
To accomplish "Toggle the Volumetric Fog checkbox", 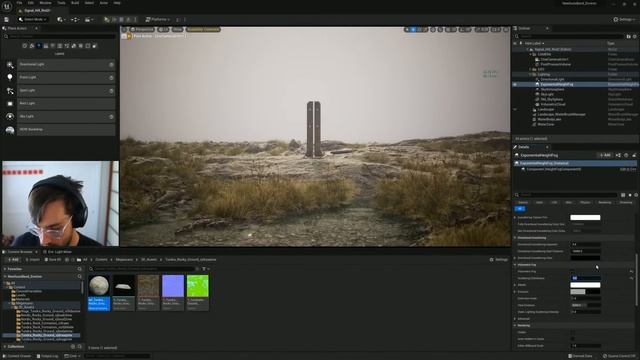I will pyautogui.click(x=573, y=271).
